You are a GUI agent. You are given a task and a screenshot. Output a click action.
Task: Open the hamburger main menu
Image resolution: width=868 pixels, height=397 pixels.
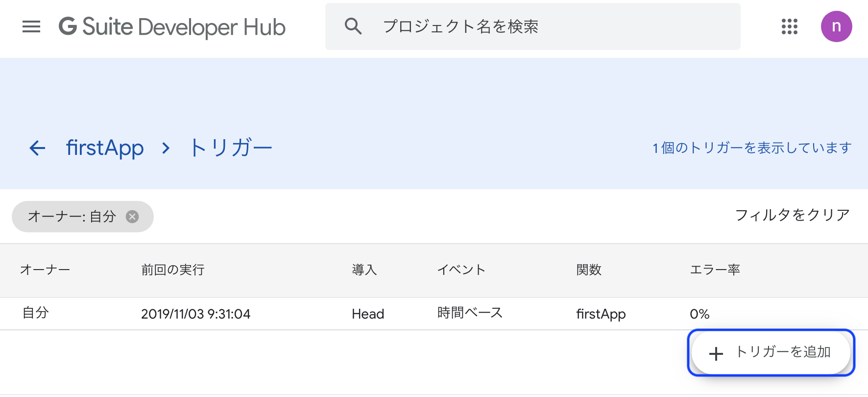click(31, 26)
